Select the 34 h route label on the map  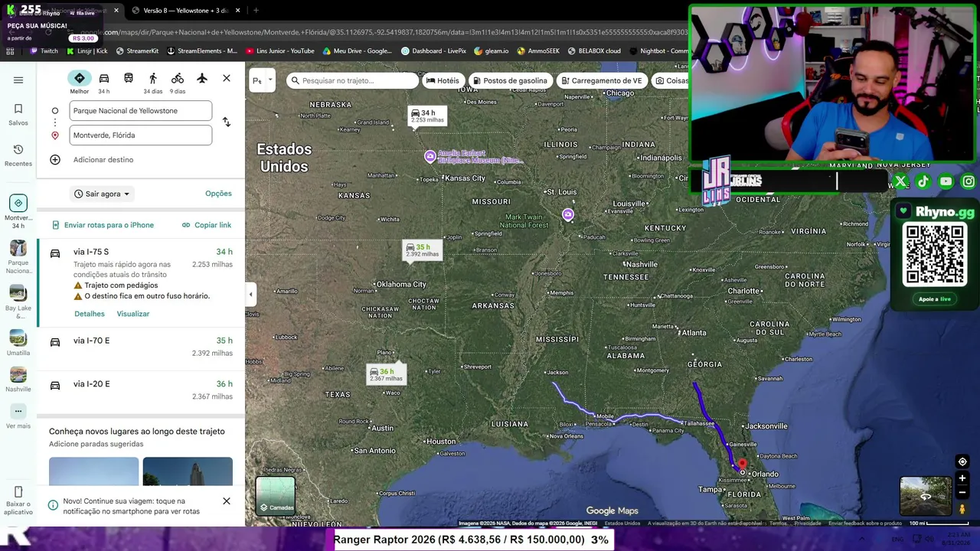tap(427, 116)
